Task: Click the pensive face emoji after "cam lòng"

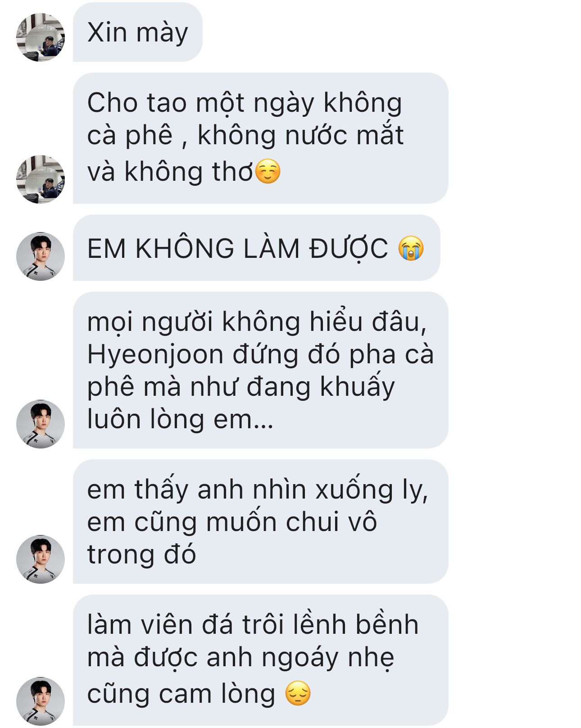Action: [298, 693]
